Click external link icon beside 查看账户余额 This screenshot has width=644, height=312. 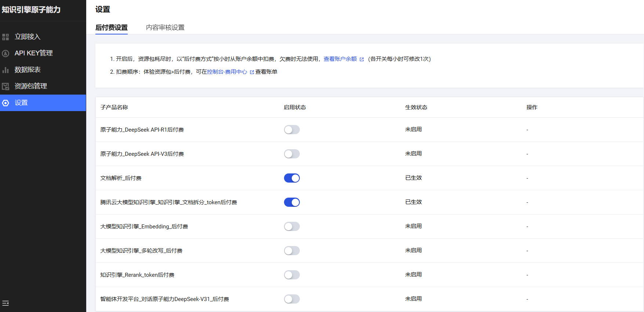click(362, 59)
